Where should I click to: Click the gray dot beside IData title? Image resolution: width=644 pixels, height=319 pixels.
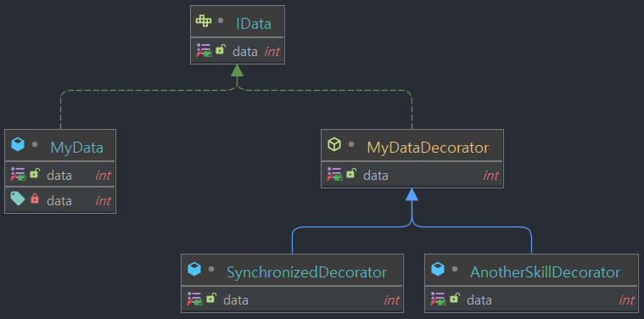pyautogui.click(x=221, y=20)
